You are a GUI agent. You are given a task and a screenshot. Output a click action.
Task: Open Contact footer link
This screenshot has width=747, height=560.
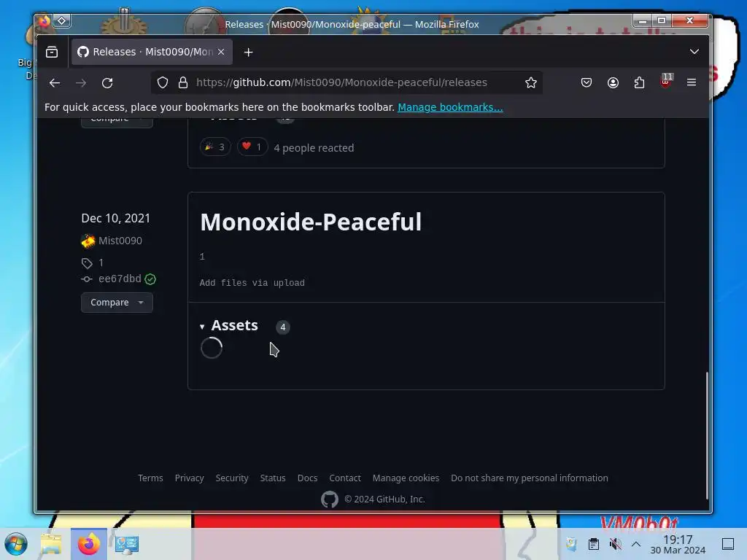click(x=345, y=478)
